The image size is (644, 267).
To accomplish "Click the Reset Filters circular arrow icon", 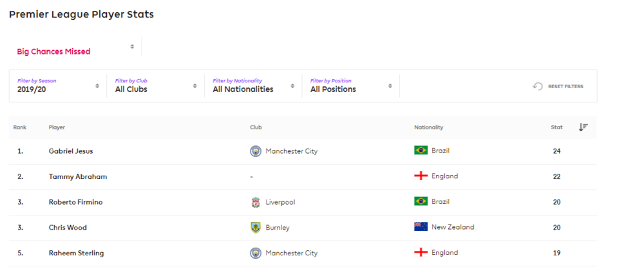I will click(x=538, y=87).
